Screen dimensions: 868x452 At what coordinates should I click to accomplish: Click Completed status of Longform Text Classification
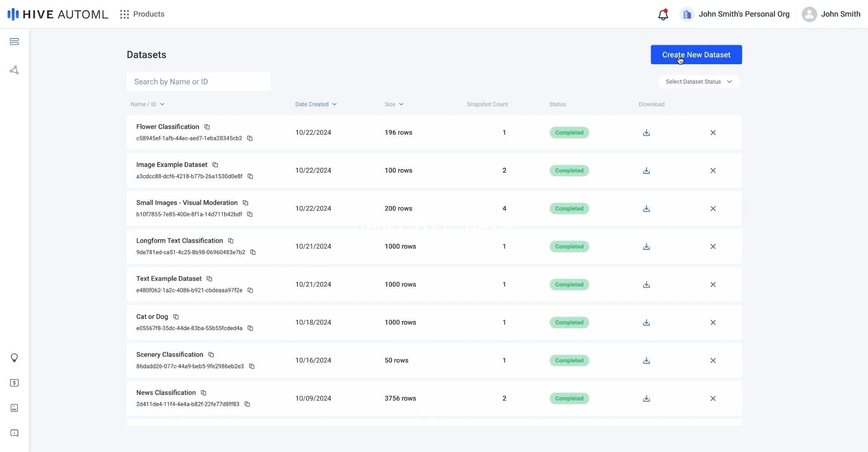[x=569, y=247]
